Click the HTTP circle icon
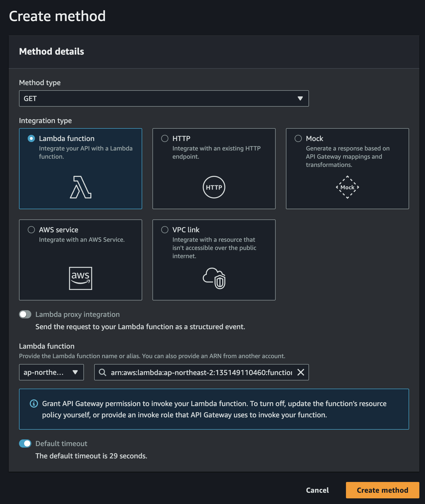The width and height of the screenshot is (425, 504). (214, 187)
